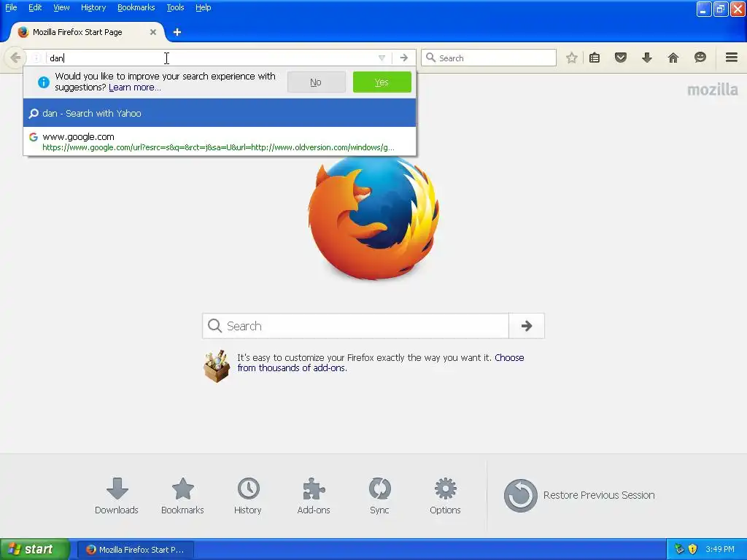Click the back arrow navigation button

click(x=15, y=58)
